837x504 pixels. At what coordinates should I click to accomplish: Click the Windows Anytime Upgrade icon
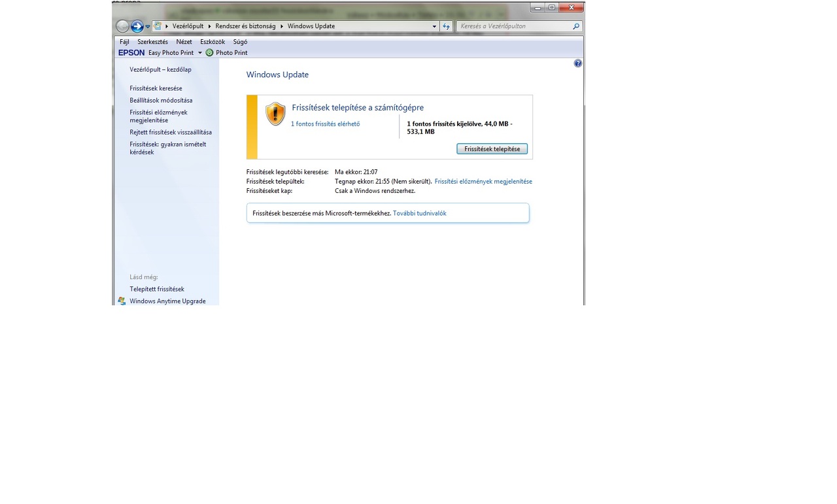point(122,301)
